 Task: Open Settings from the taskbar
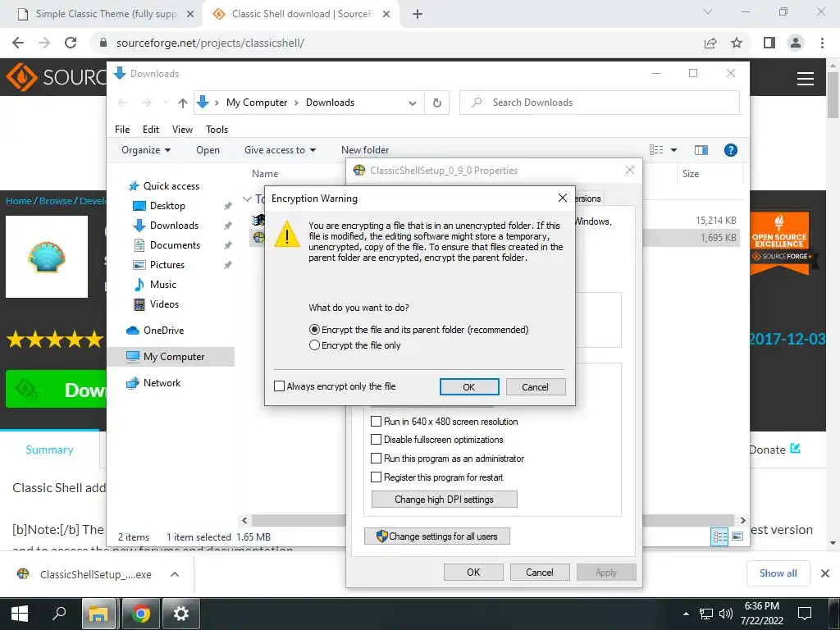(x=181, y=614)
